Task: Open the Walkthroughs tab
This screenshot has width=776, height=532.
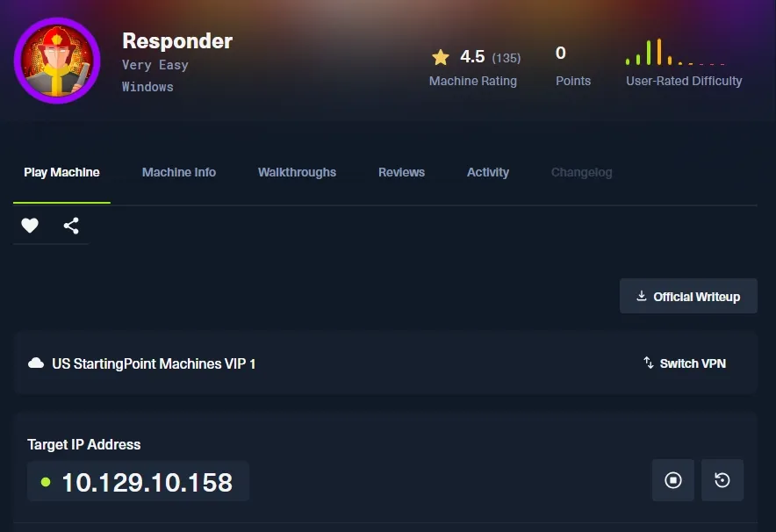Action: coord(297,172)
